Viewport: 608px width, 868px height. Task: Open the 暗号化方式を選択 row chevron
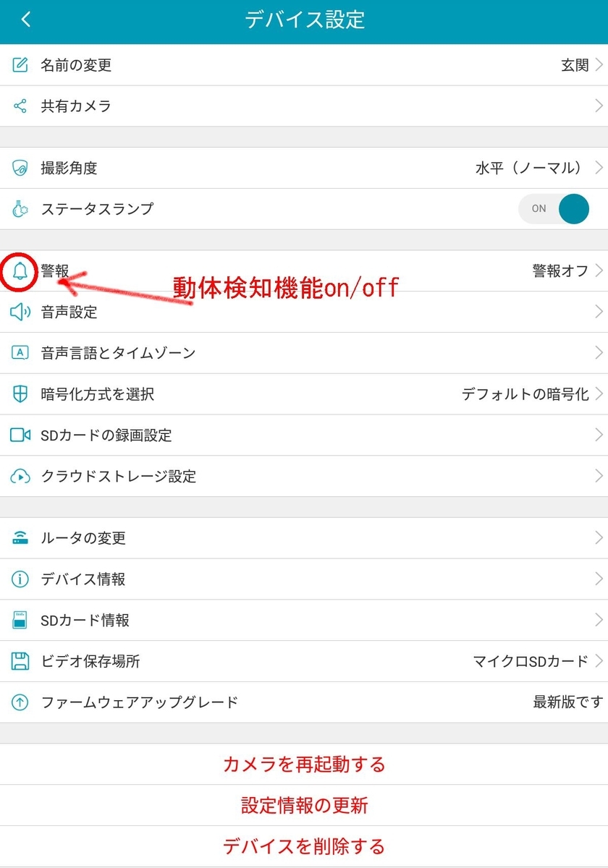click(599, 394)
